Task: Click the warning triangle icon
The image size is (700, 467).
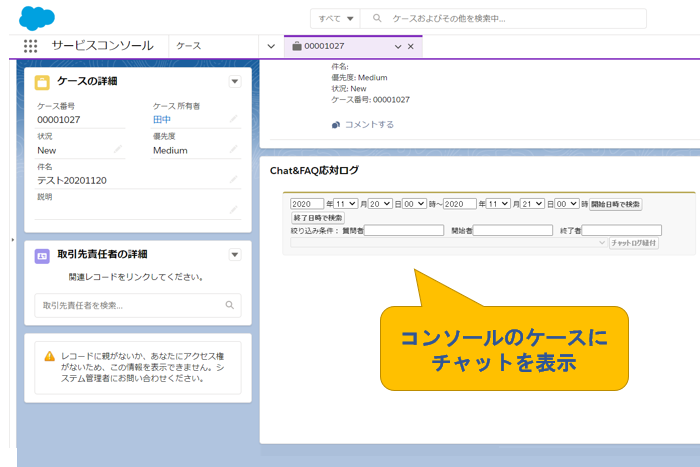Action: tap(50, 356)
